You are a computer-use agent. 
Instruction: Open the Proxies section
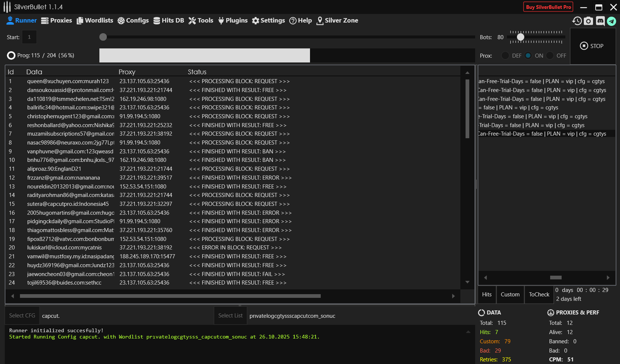coord(57,21)
